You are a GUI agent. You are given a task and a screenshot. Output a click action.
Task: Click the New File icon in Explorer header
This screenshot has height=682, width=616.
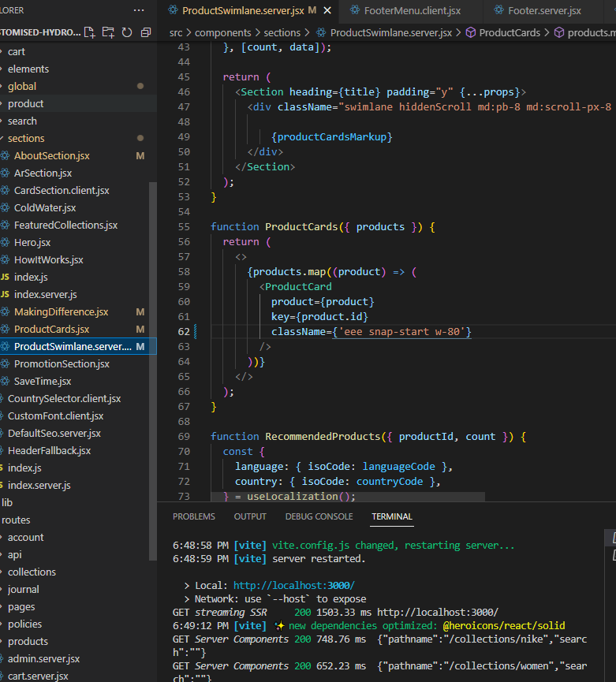pos(90,32)
